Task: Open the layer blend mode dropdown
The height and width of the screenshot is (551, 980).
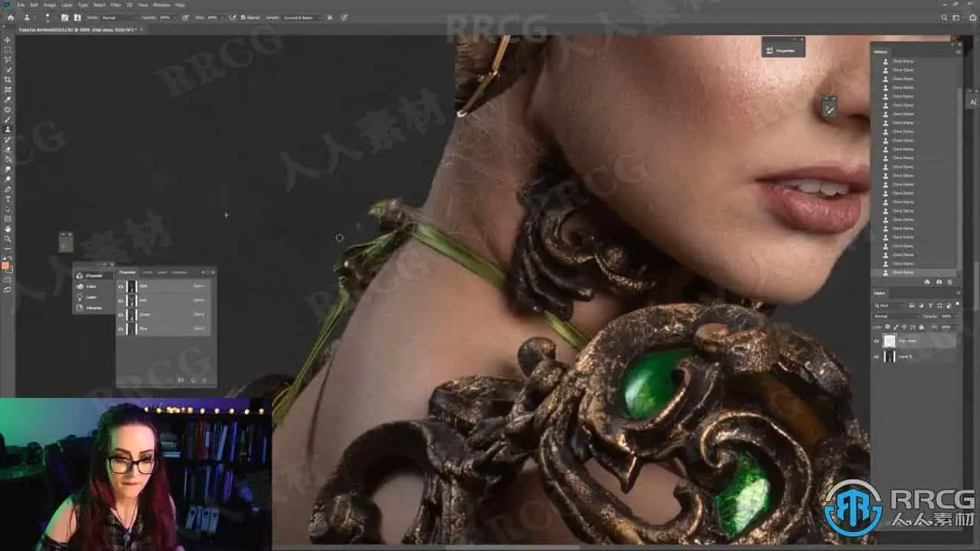Action: tap(897, 315)
